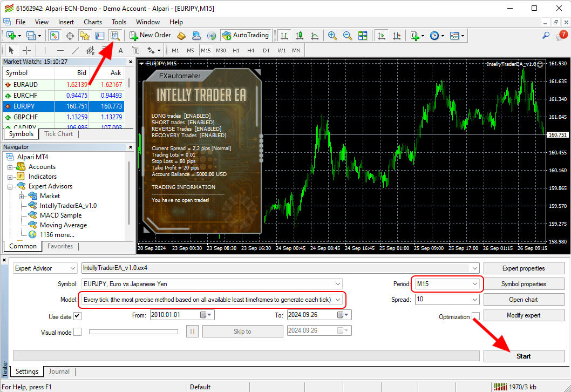Select the trendline drawing tool
Screen dimensions: 571x392
[76, 50]
